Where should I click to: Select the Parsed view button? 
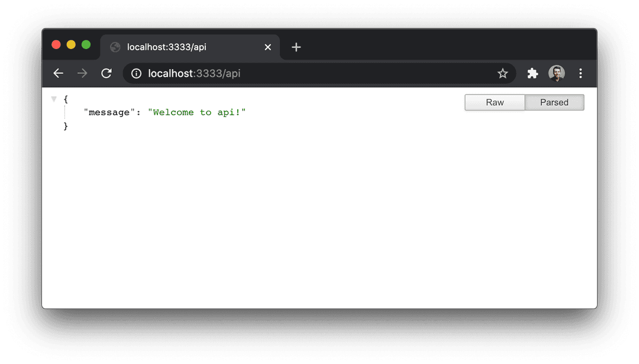pyautogui.click(x=554, y=102)
